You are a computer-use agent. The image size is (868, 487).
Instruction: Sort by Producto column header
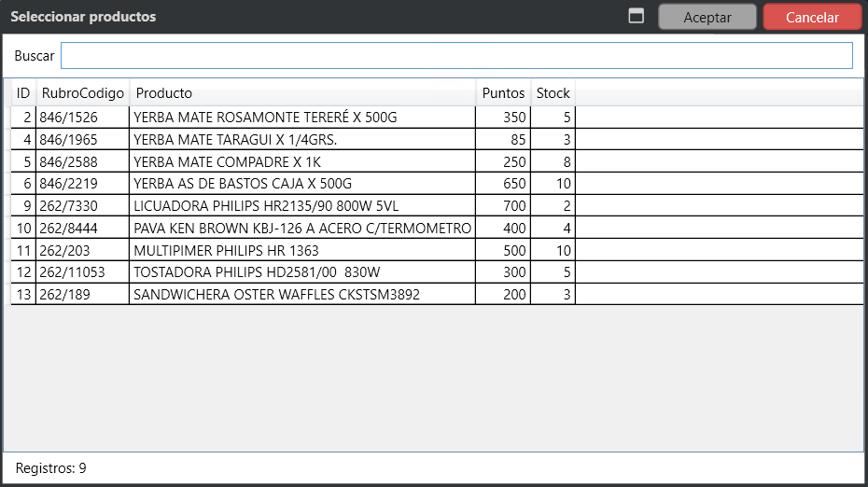pyautogui.click(x=301, y=93)
